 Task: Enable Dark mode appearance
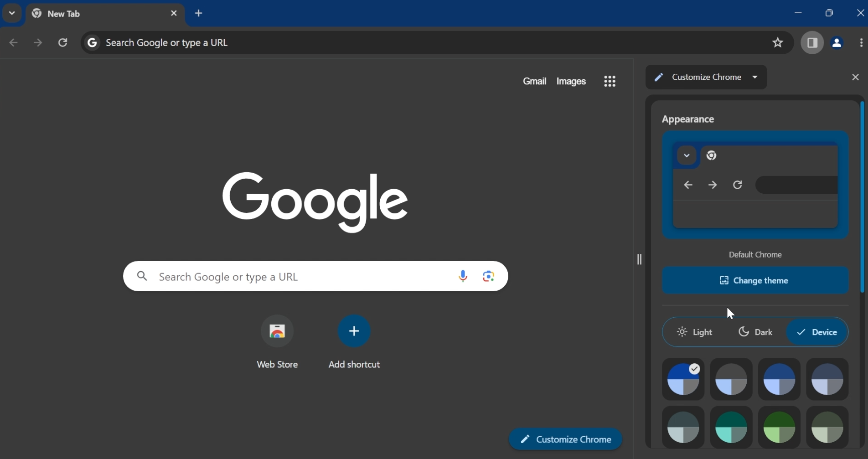[x=755, y=332]
